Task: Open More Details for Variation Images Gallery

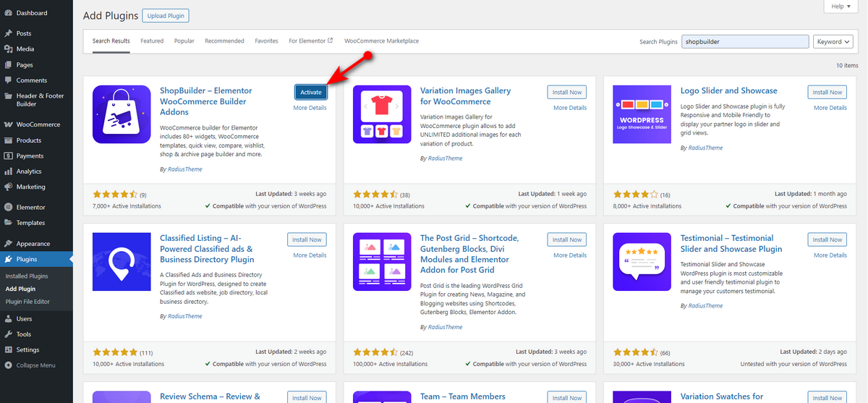Action: (x=570, y=108)
